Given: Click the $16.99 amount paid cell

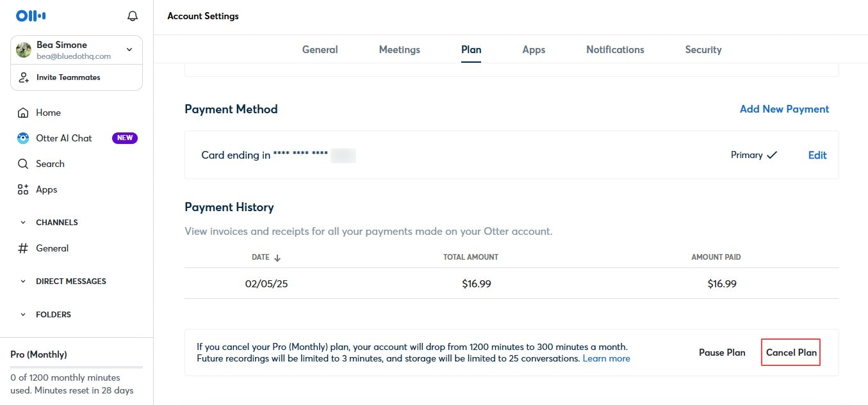Looking at the screenshot, I should click(722, 283).
